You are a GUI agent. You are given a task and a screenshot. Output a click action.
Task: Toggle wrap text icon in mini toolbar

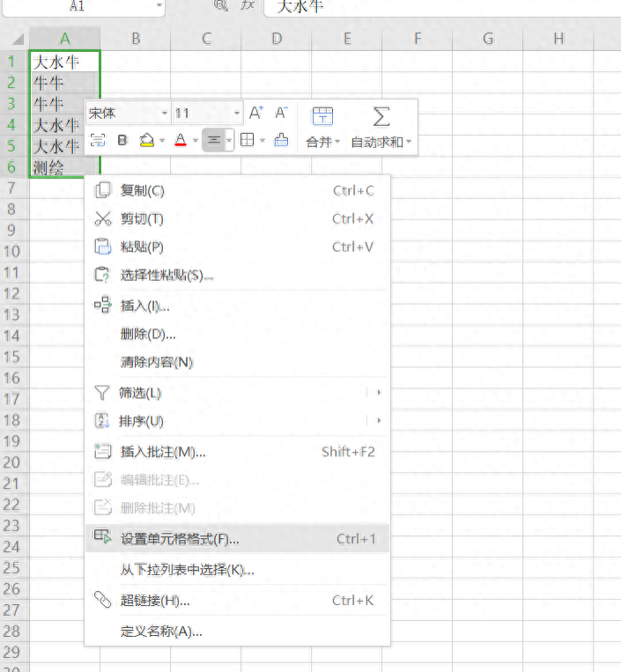98,140
